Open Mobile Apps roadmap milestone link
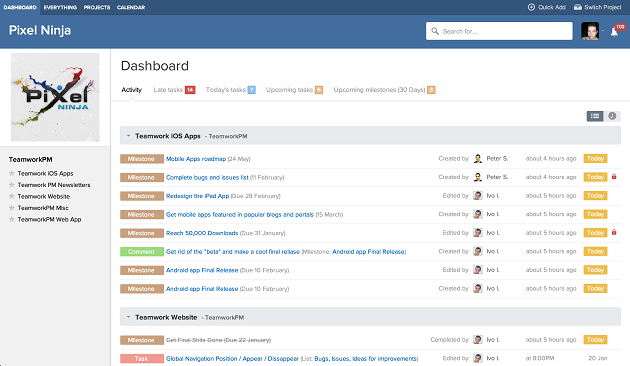This screenshot has height=366, width=630. pyautogui.click(x=196, y=159)
